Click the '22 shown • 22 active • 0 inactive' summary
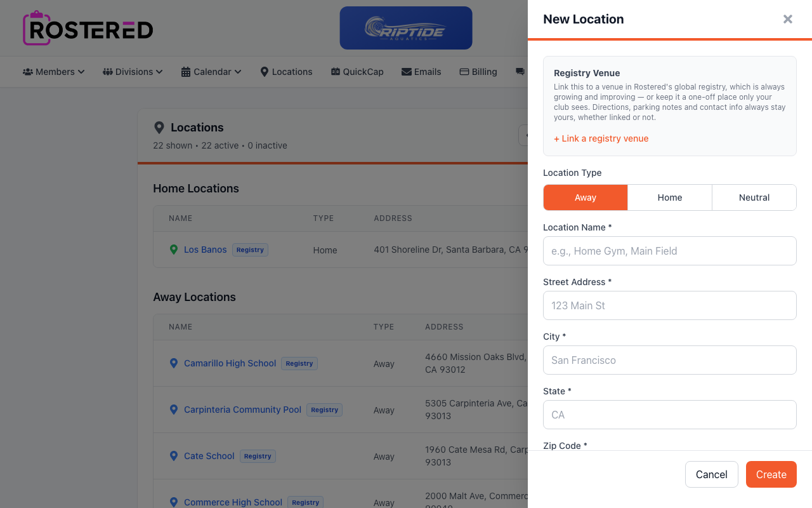Image resolution: width=812 pixels, height=508 pixels. tap(220, 145)
